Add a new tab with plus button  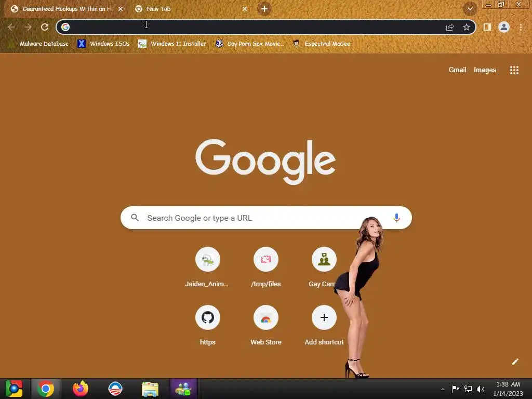click(x=264, y=9)
